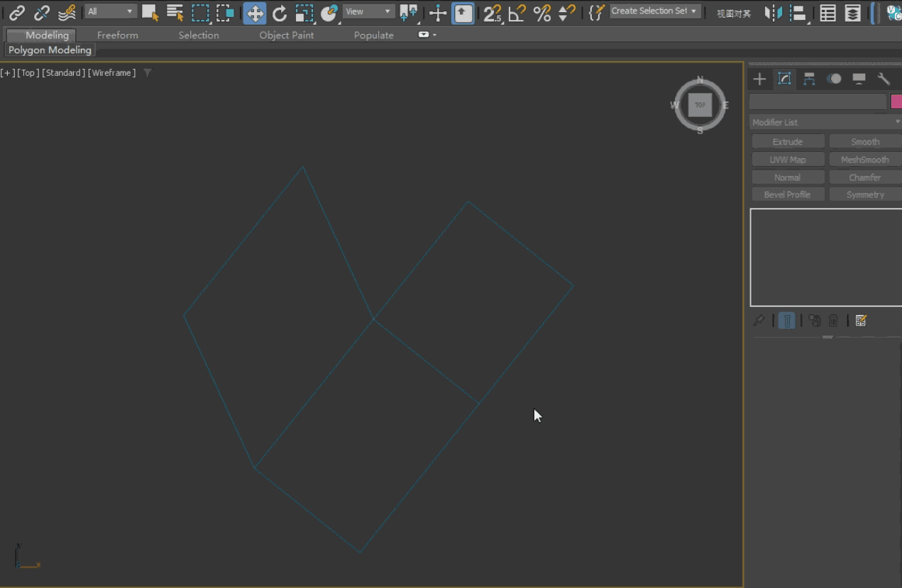Viewport: 902px width, 588px height.
Task: Open the [Standard] viewport quality menu
Action: [x=64, y=72]
